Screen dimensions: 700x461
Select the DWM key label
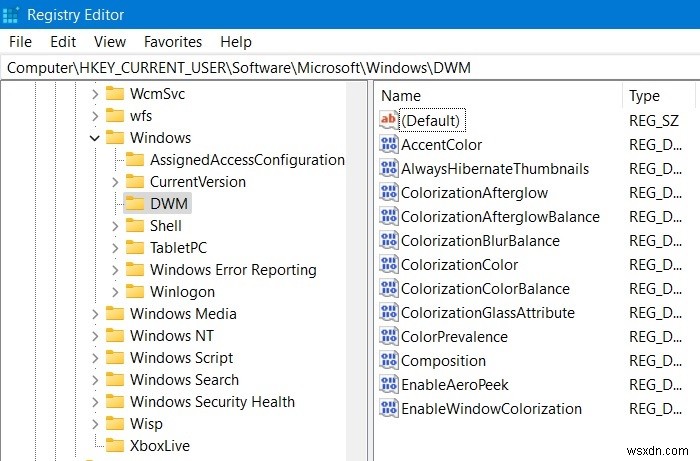click(169, 204)
